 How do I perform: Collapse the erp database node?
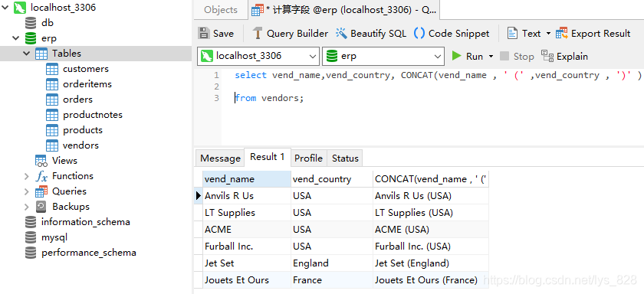coord(16,38)
